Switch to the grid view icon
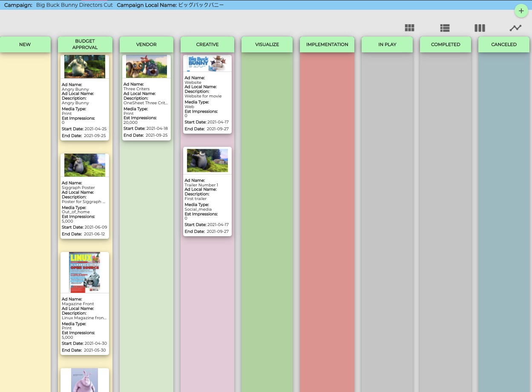This screenshot has width=532, height=392. pyautogui.click(x=409, y=28)
